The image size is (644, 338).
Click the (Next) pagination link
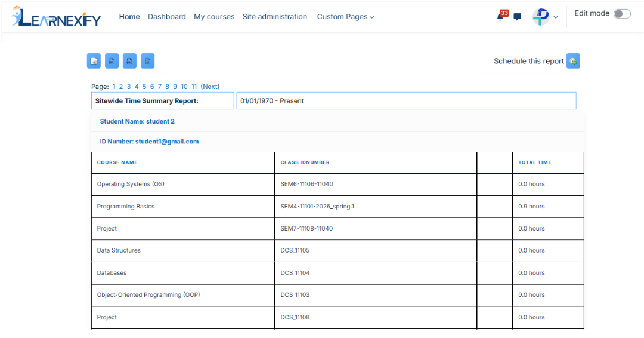coord(210,87)
